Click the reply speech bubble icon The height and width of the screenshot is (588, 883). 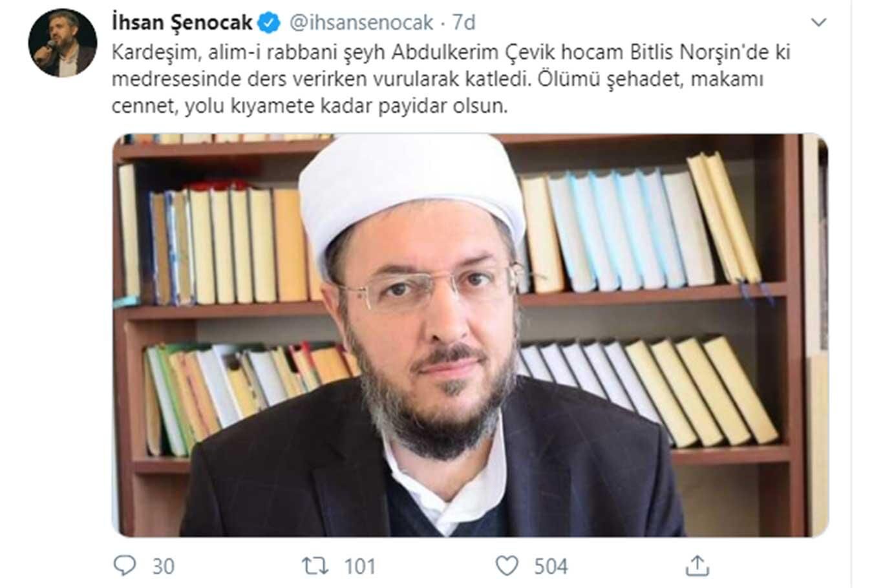coord(124,565)
